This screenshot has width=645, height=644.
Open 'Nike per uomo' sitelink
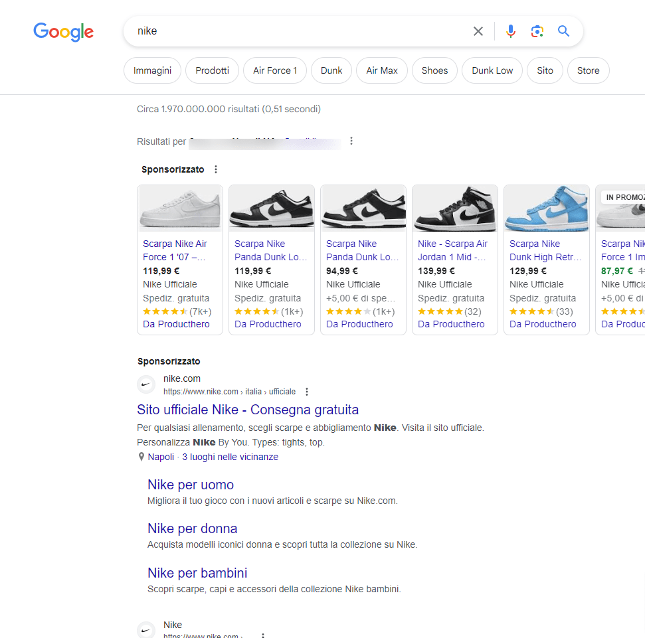point(191,485)
